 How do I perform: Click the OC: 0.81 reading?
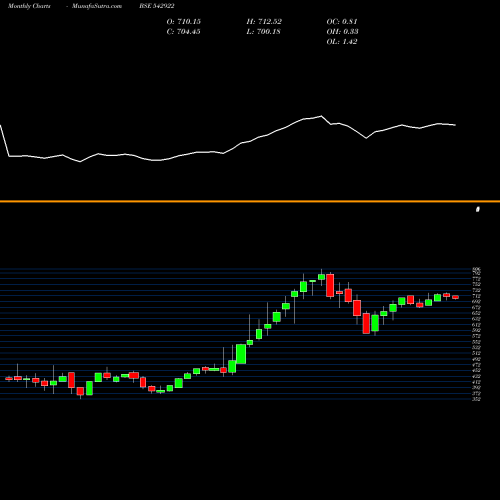click(x=342, y=22)
